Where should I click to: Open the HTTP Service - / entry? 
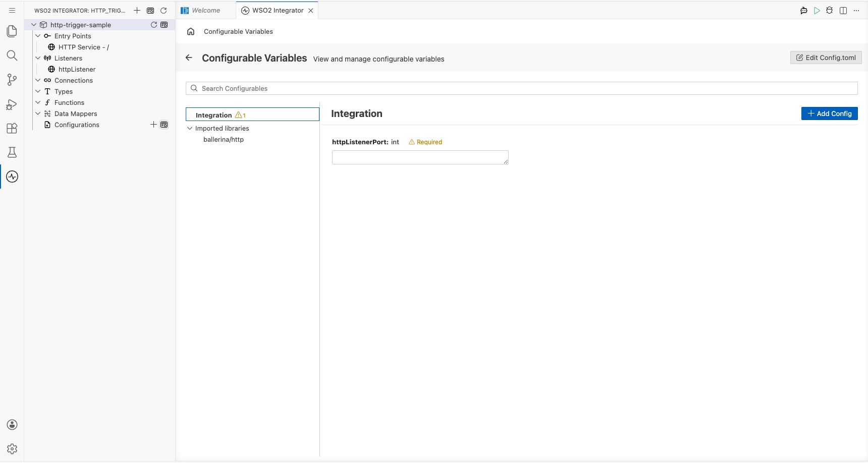tap(83, 47)
